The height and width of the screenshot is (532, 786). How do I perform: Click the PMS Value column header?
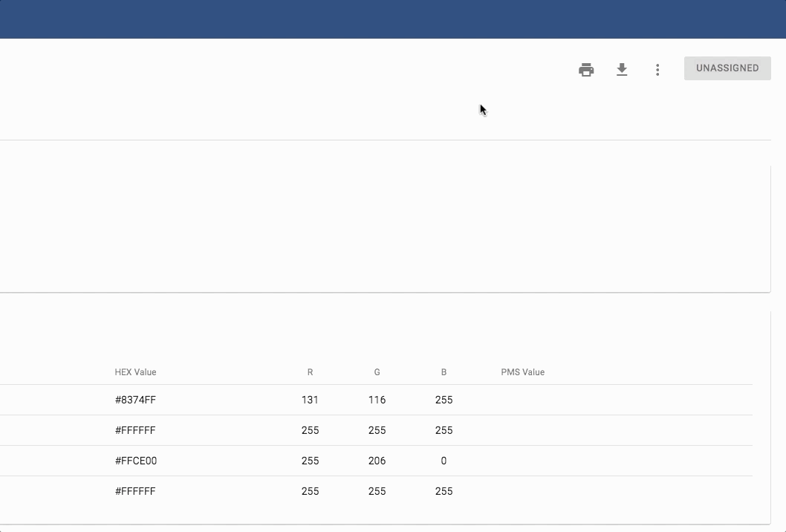pos(522,372)
